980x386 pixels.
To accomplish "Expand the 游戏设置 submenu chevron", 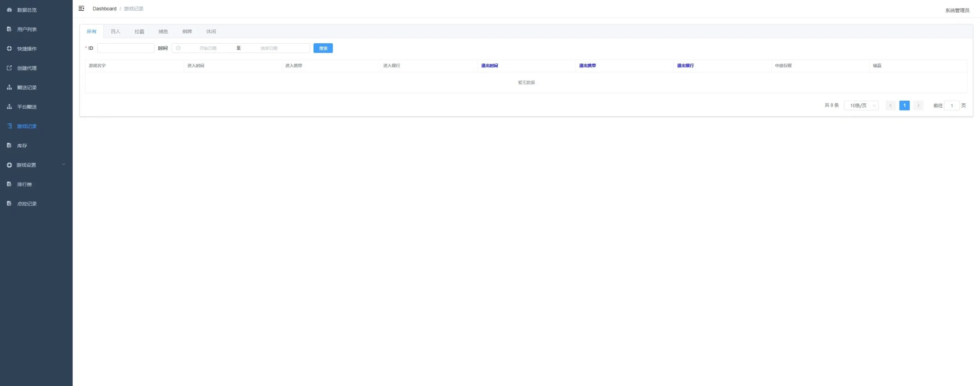I will 64,164.
